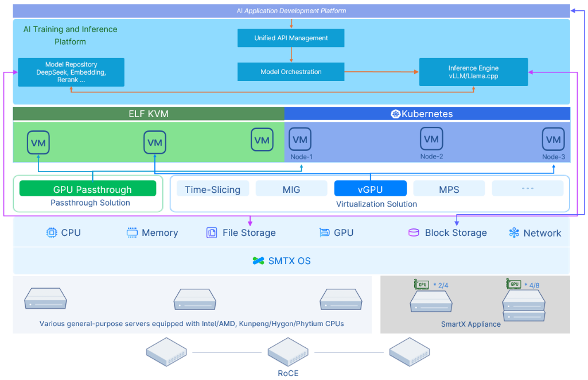Screen dimensions: 588x380
Task: Click the * 4/8 GPU count text
Action: point(532,285)
